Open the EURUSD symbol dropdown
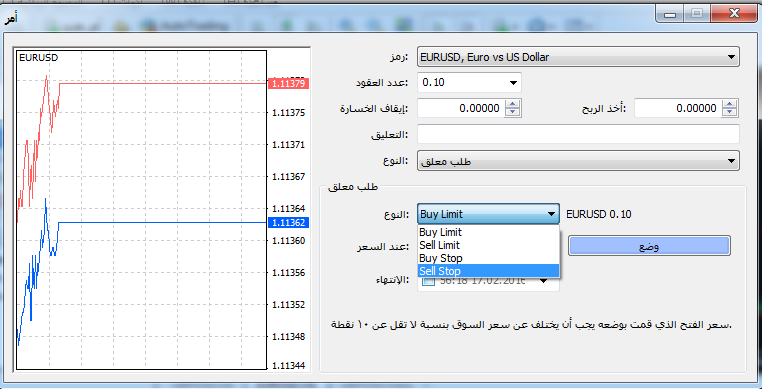 coord(578,57)
